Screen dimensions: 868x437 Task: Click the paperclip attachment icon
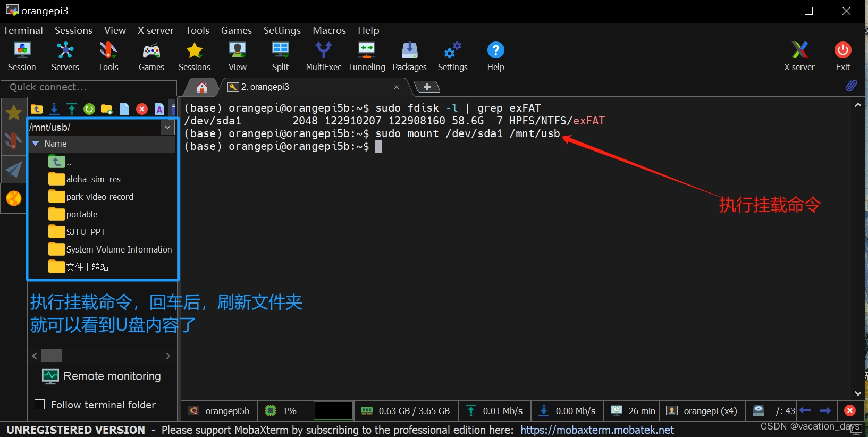pyautogui.click(x=851, y=86)
